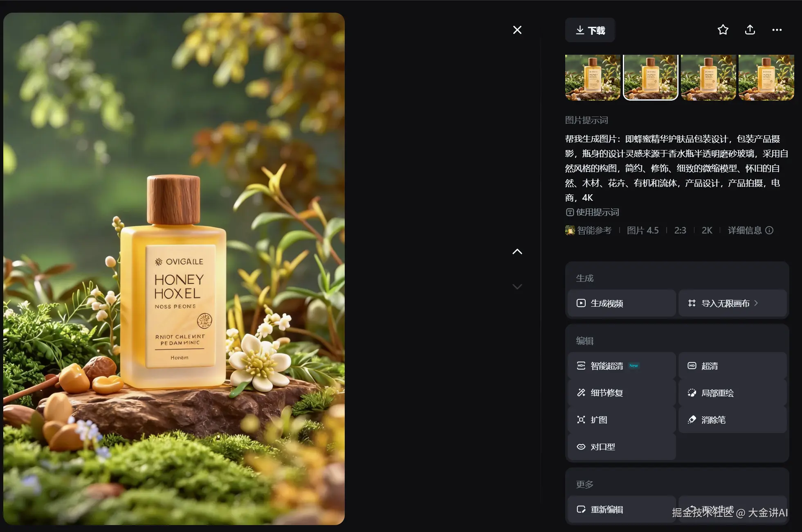Choose 智能超清 smart upscale
This screenshot has height=532, width=802.
[621, 366]
